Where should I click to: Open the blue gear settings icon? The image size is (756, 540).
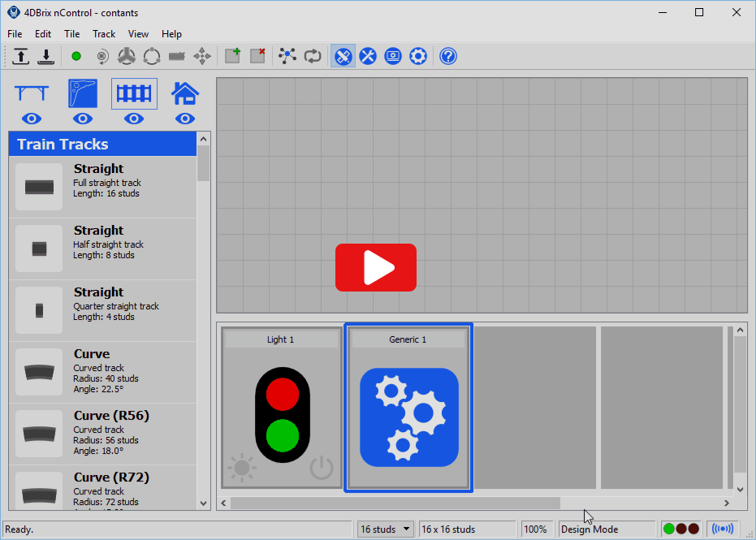tap(418, 56)
